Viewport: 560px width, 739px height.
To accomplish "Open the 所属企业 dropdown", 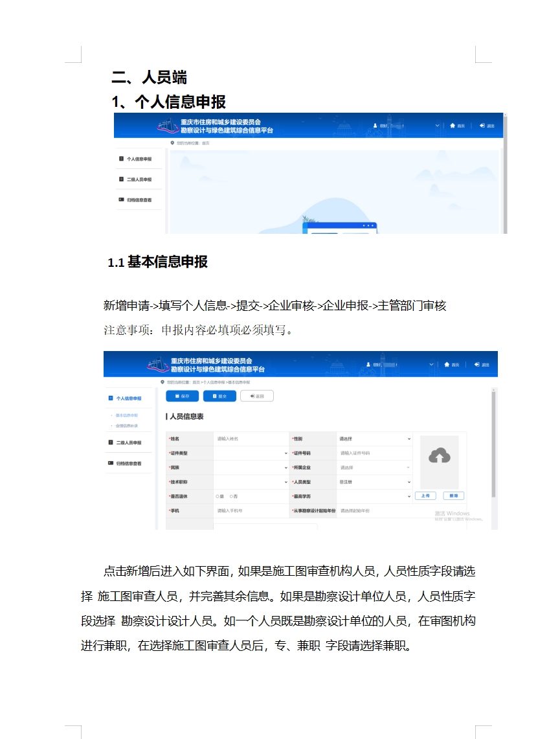I will [x=374, y=468].
